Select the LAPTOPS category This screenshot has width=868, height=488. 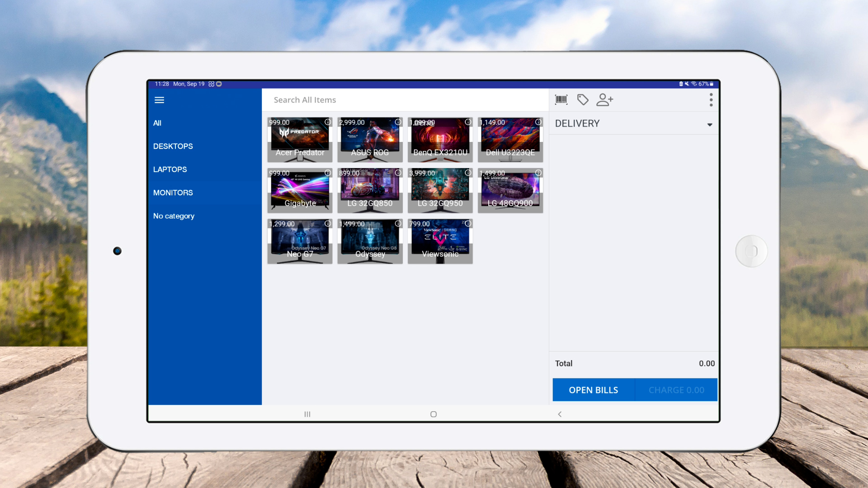pyautogui.click(x=170, y=169)
